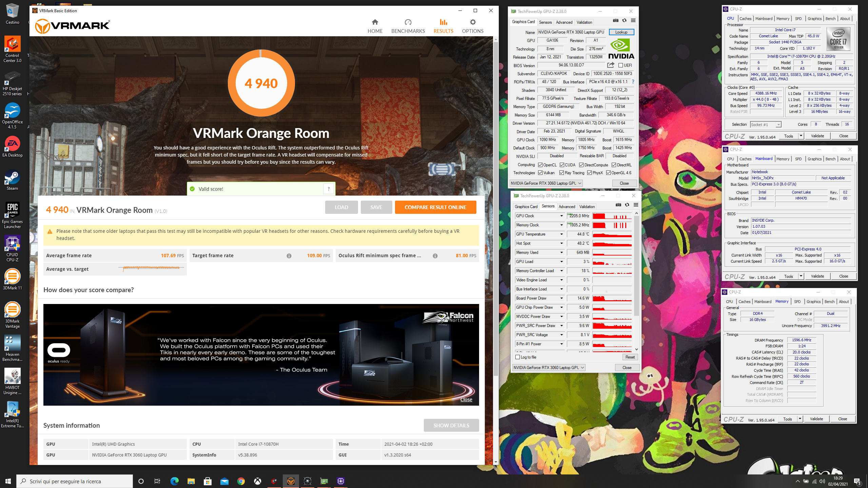Open hamburger menu in GPU-Z Sensors window
The width and height of the screenshot is (868, 488).
[636, 205]
